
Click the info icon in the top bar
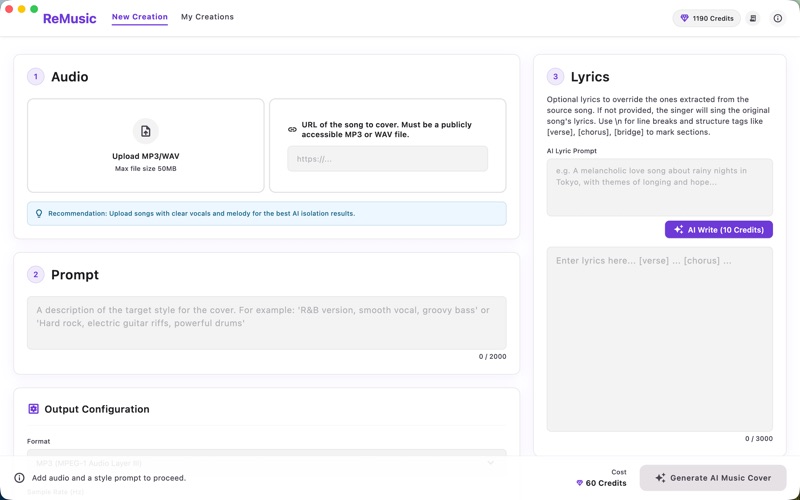[x=778, y=18]
